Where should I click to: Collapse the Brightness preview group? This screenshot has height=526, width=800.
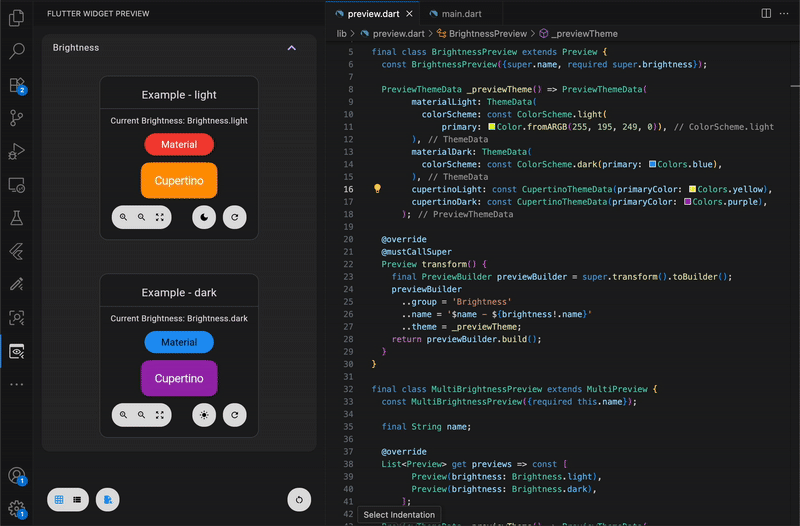[x=291, y=47]
